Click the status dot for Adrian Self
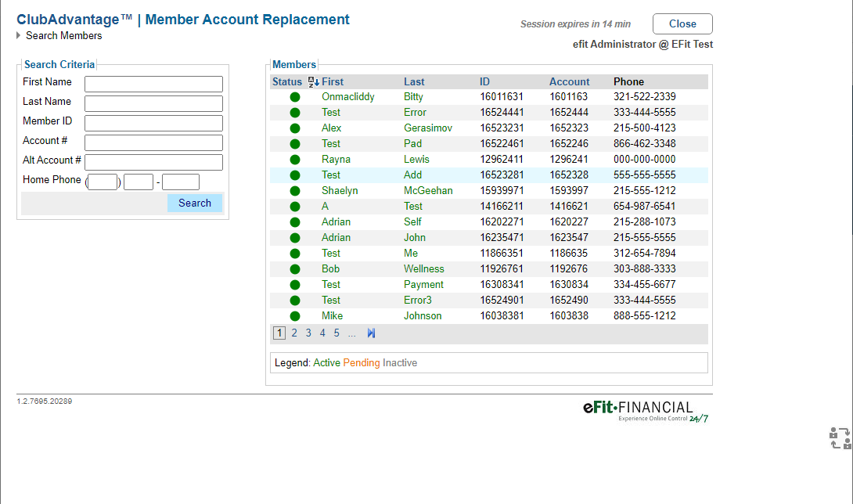Image resolution: width=853 pixels, height=504 pixels. tap(295, 222)
